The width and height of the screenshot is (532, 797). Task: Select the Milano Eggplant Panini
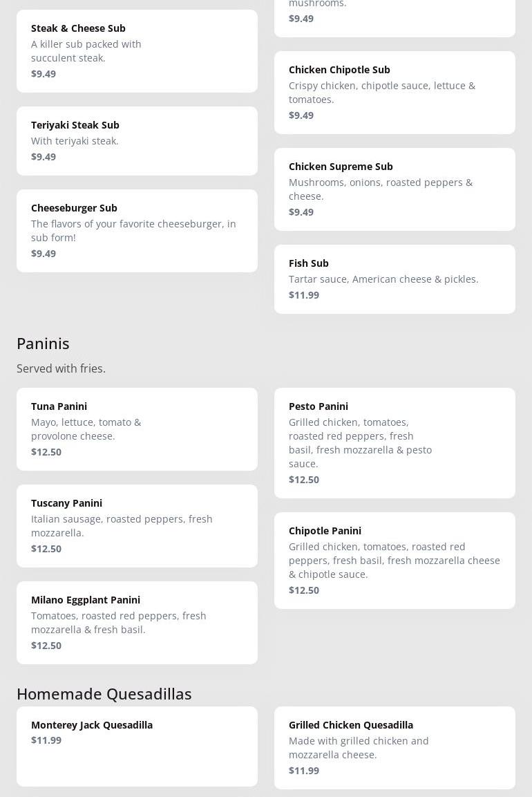[x=137, y=623]
